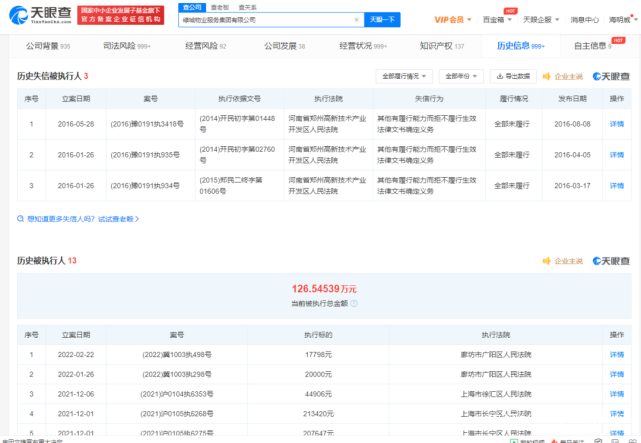Click the search icon next to 想知道更多失信人吗
This screenshot has width=641, height=443.
click(x=21, y=218)
